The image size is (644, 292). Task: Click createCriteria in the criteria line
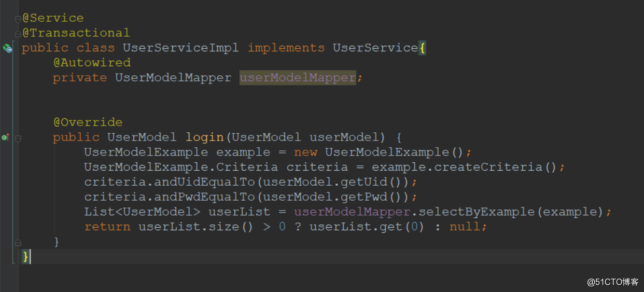tap(488, 167)
